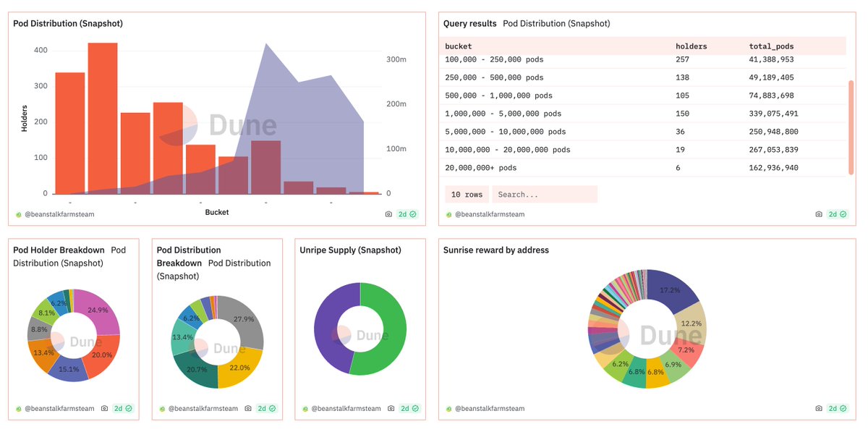Click the 2d refresh badge on the Query results panel
This screenshot has width=868, height=432.
833,214
